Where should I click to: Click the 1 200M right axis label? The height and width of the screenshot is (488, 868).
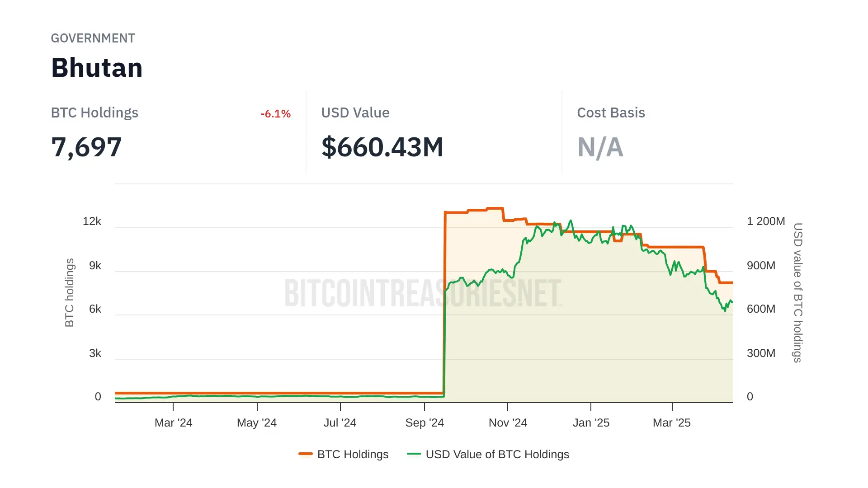(765, 221)
